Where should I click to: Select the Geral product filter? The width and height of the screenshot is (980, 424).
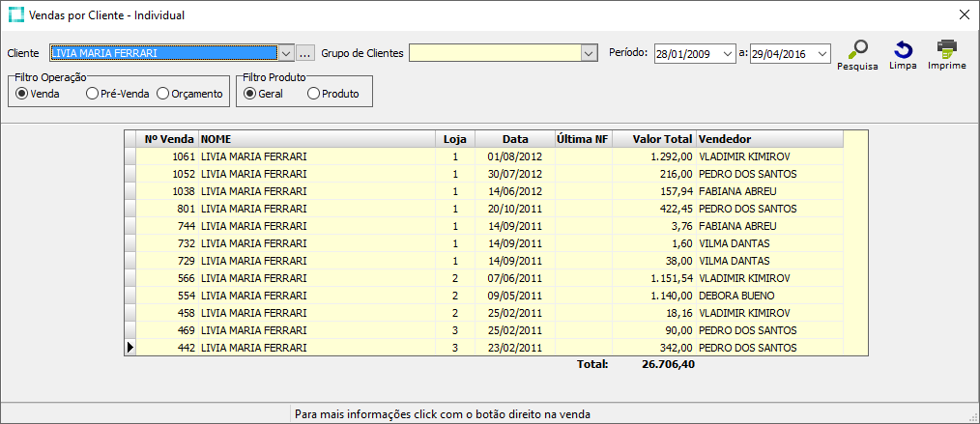pyautogui.click(x=250, y=94)
